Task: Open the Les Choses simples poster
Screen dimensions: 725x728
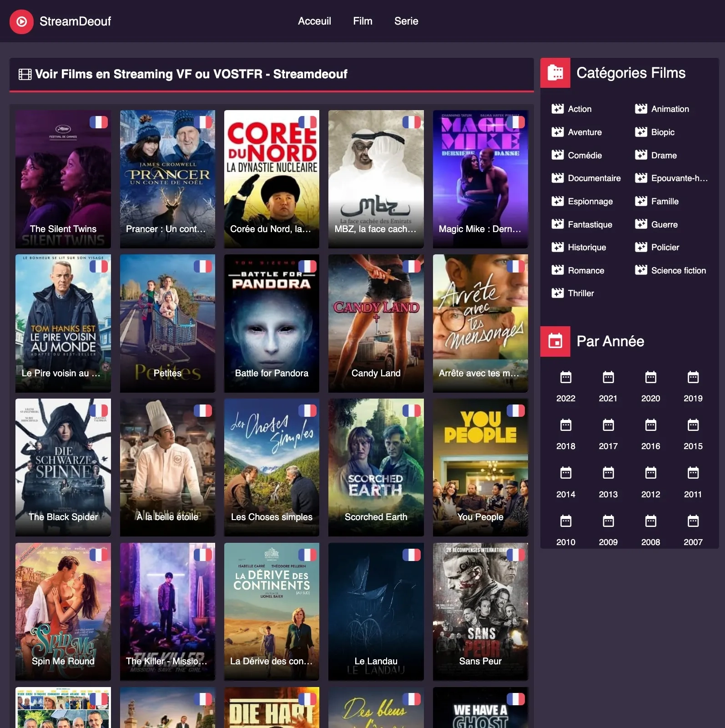Action: [272, 467]
